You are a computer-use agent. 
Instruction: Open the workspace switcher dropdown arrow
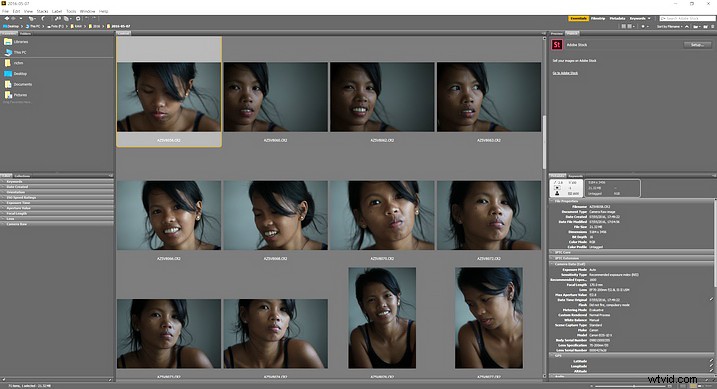tap(649, 18)
